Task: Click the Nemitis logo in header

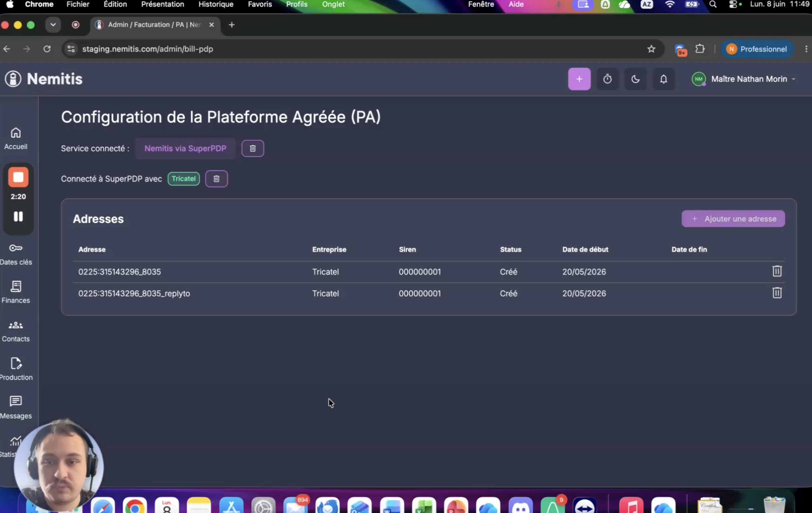Action: coord(44,79)
